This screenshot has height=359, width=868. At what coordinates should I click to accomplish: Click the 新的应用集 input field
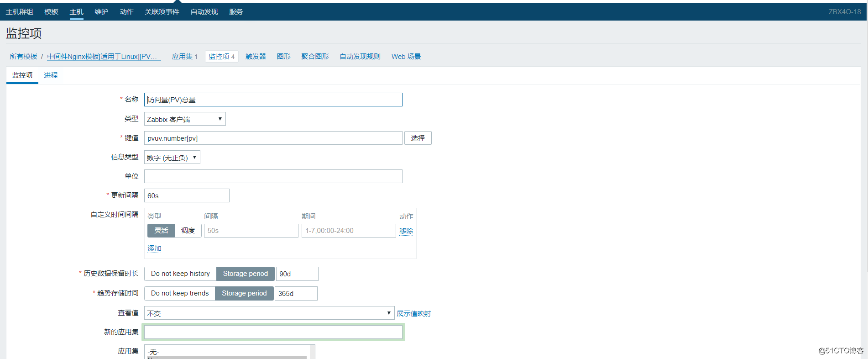(x=273, y=332)
